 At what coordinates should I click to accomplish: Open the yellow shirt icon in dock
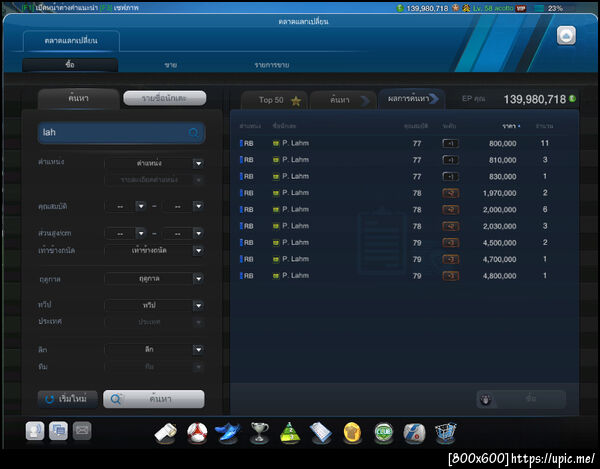coord(352,433)
